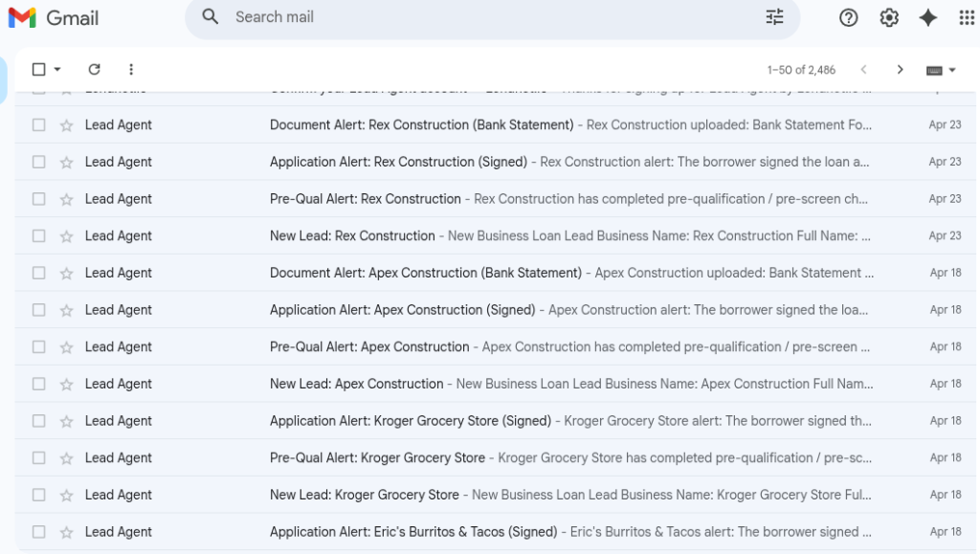Show search options filter icon

click(774, 17)
